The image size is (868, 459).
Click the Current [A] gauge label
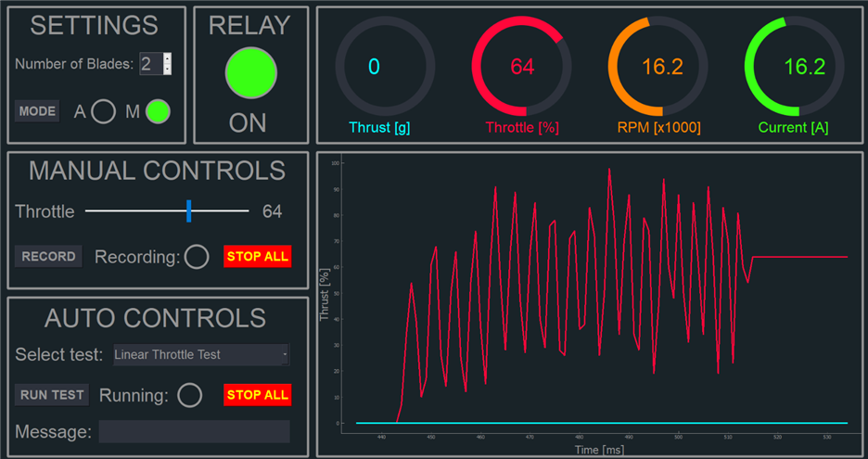tap(793, 128)
